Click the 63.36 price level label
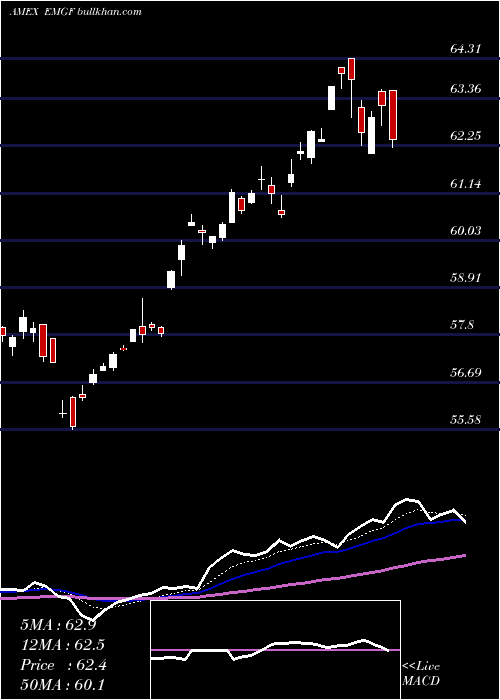 coord(466,88)
